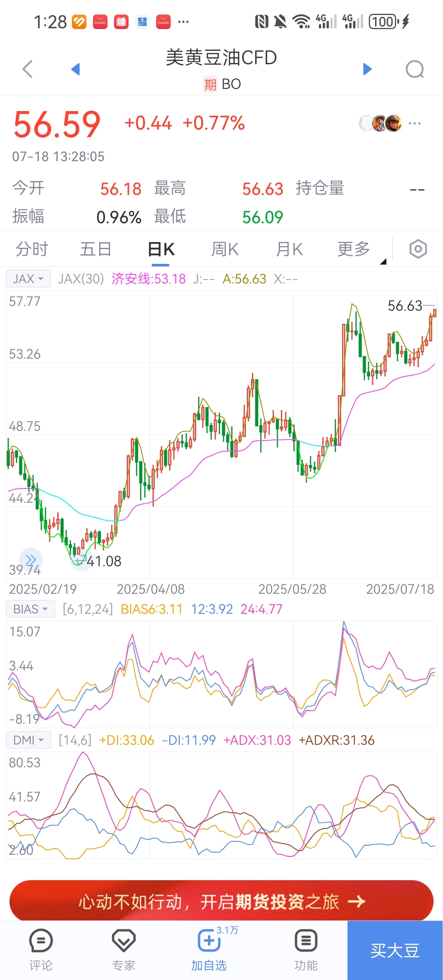Tap 最高 value 56.63
This screenshot has height=980, width=443.
[x=263, y=189]
